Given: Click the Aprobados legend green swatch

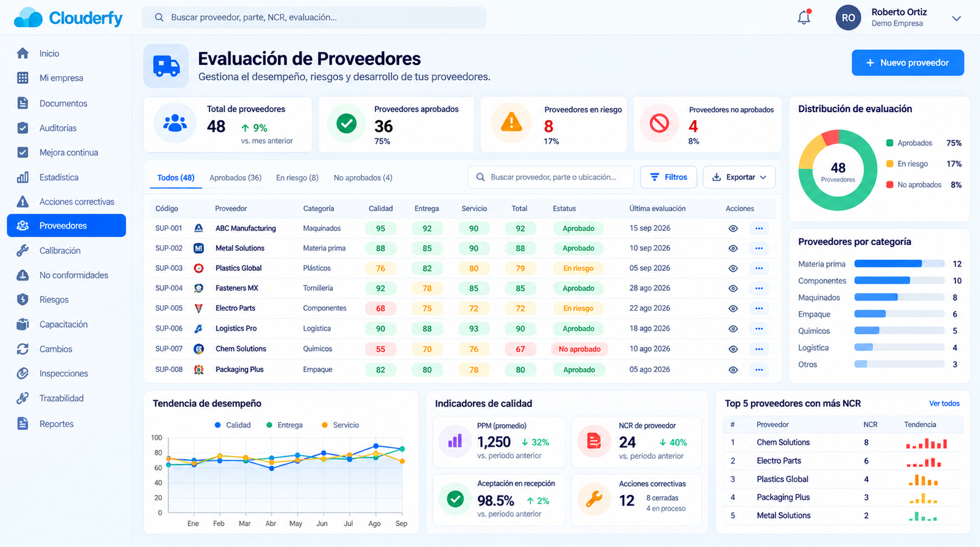Looking at the screenshot, I should pyautogui.click(x=889, y=143).
